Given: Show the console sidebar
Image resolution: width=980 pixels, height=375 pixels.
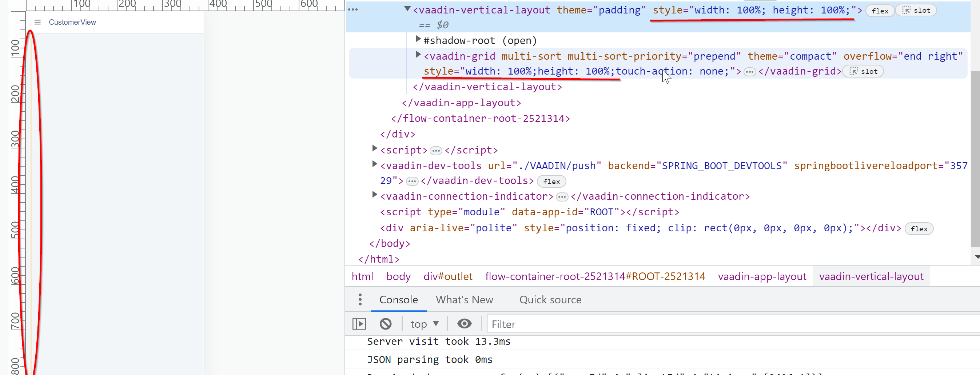Looking at the screenshot, I should tap(359, 324).
